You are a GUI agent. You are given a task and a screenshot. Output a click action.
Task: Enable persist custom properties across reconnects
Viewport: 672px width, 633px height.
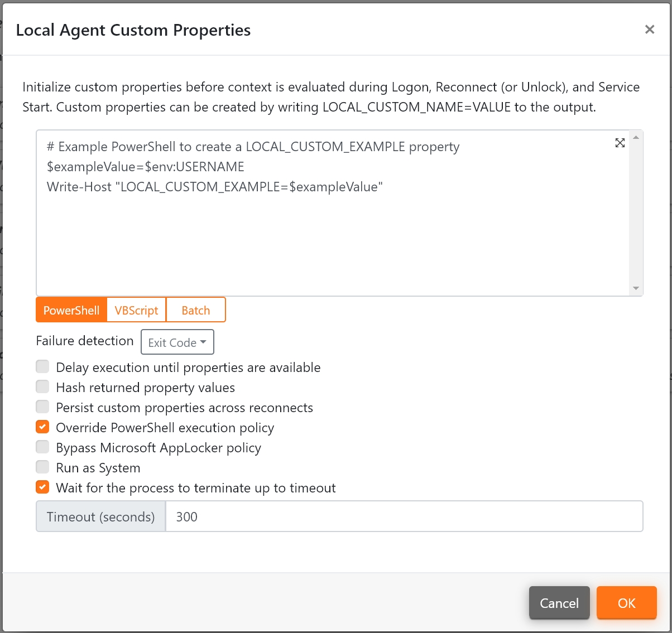point(42,407)
